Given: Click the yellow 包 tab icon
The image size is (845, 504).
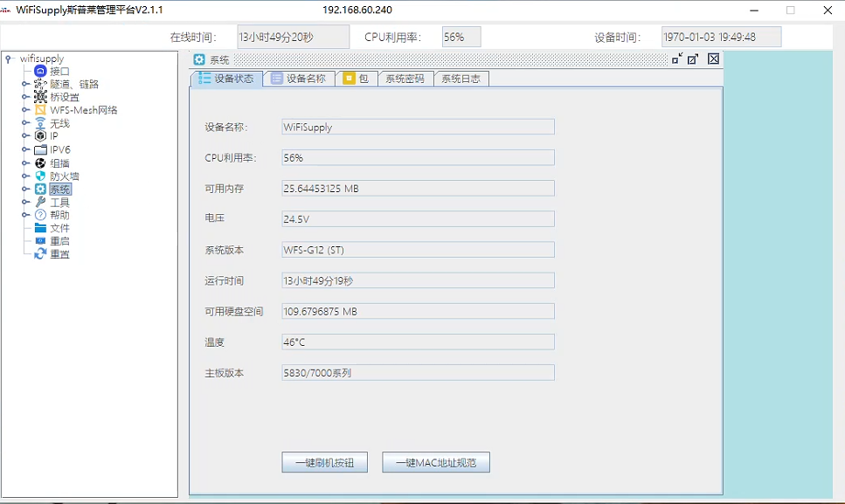Looking at the screenshot, I should point(349,78).
